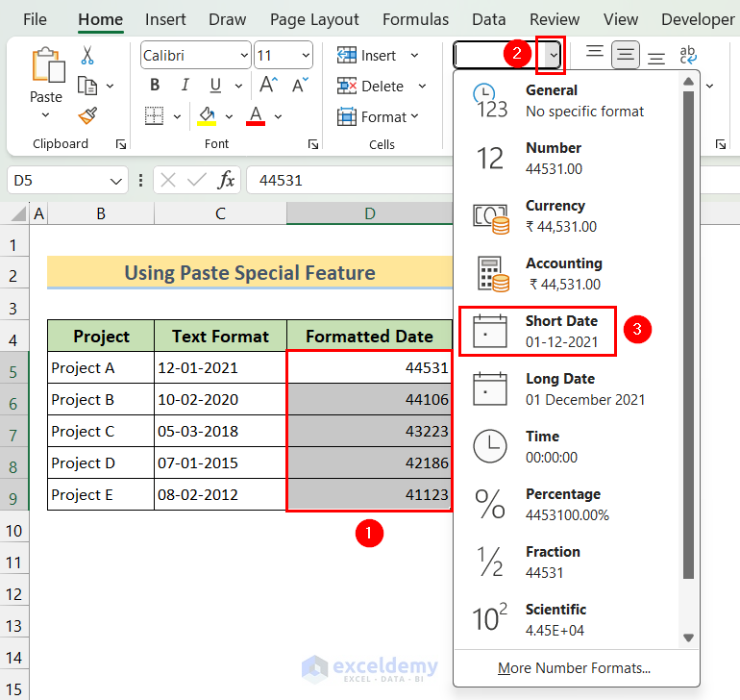Expand the Copy options arrow
This screenshot has width=740, height=700.
pos(110,86)
